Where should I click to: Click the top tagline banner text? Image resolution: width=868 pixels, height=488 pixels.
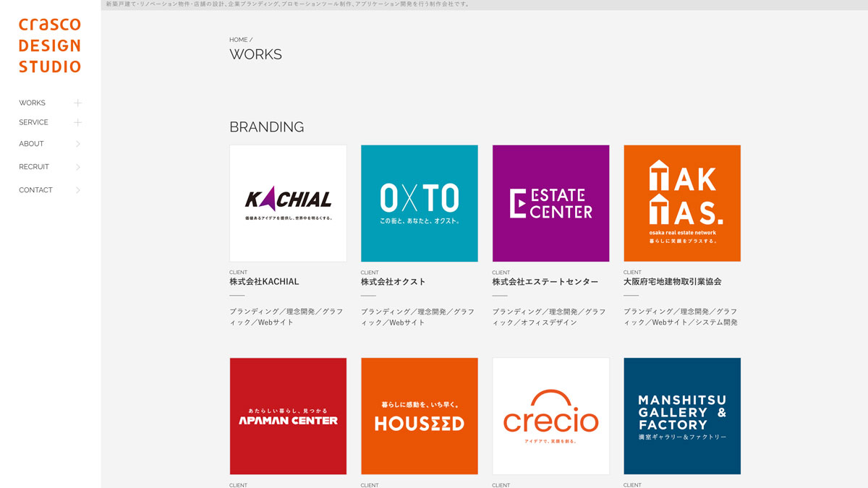[287, 4]
